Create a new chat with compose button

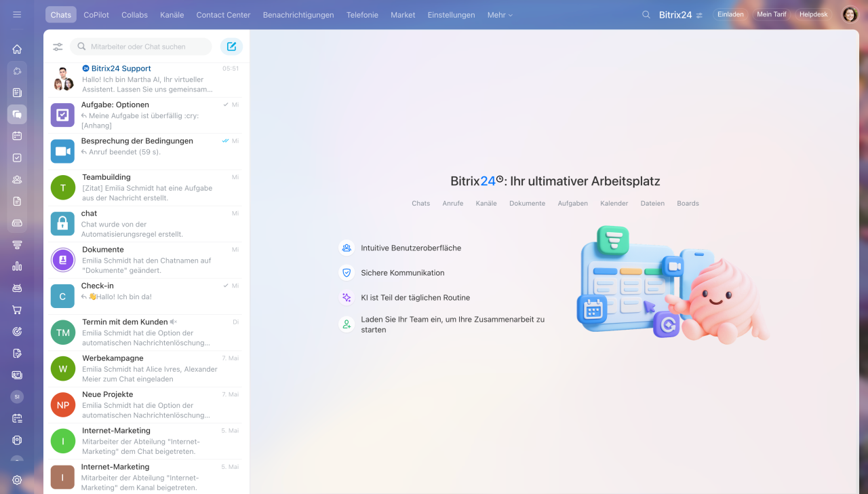[x=231, y=46]
